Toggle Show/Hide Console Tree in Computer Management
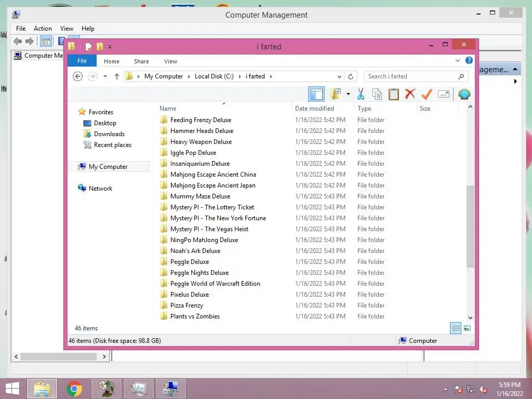Viewport: 532px width, 399px height. (x=46, y=42)
